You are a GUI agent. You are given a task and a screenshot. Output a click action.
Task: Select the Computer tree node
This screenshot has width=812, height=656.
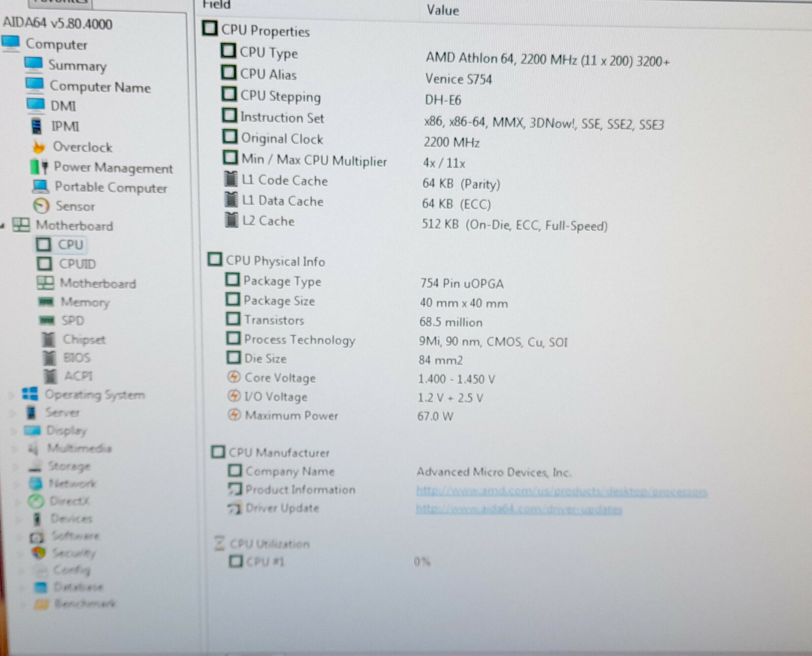(56, 44)
